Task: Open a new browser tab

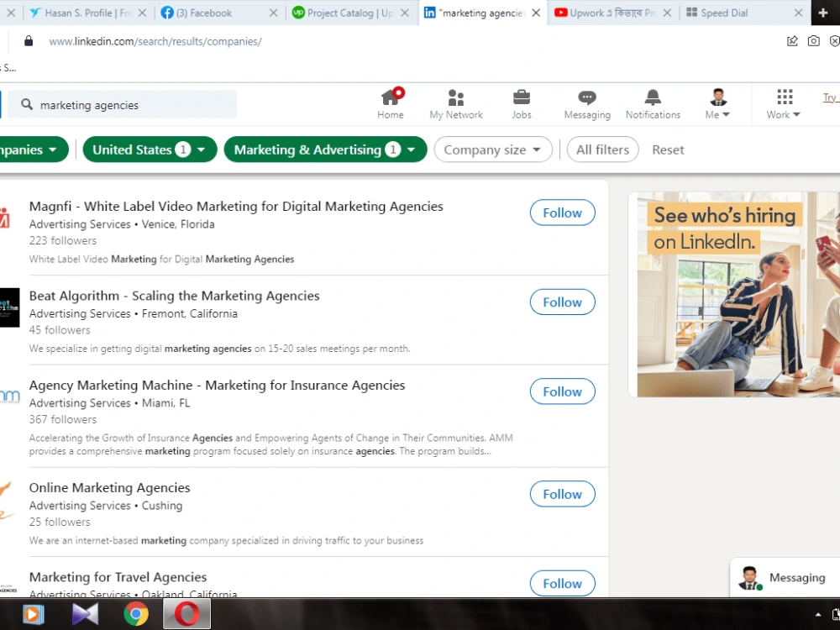Action: [823, 13]
